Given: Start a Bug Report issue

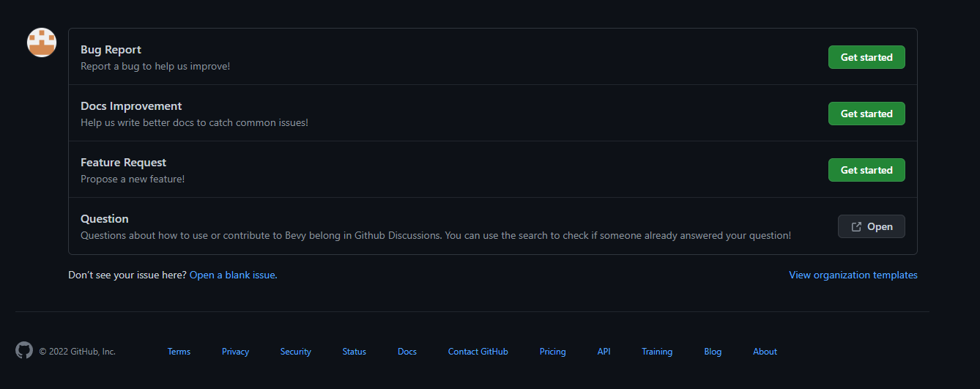Looking at the screenshot, I should point(866,57).
